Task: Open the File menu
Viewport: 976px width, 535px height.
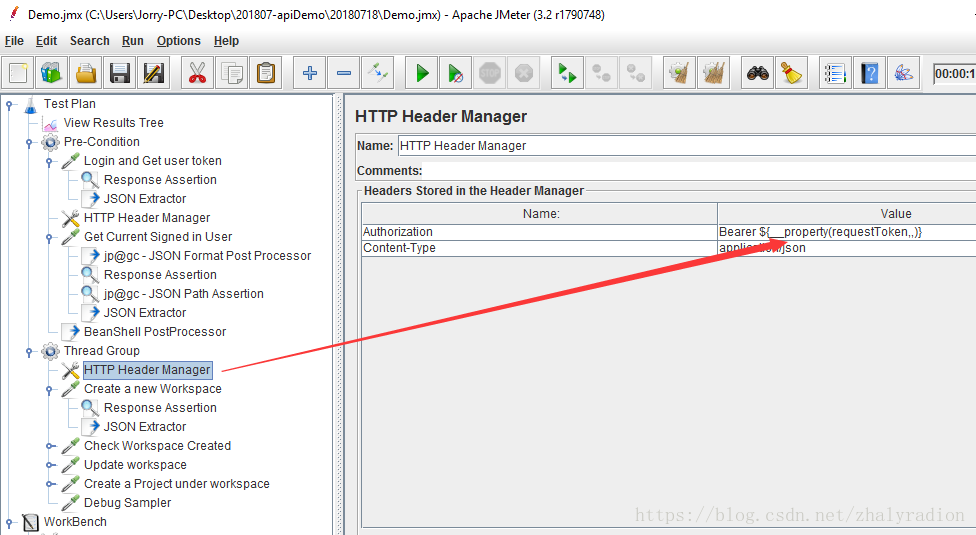Action: point(14,41)
